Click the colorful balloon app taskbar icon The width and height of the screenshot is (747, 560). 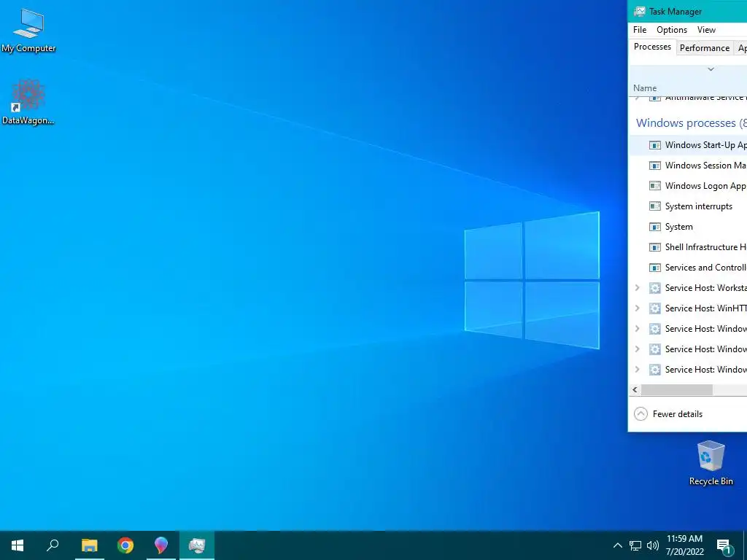[x=161, y=545]
